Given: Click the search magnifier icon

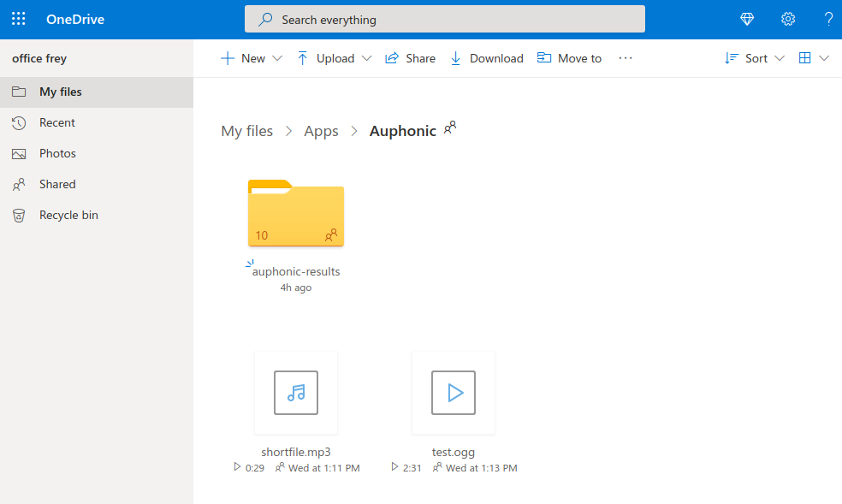Looking at the screenshot, I should pos(265,20).
